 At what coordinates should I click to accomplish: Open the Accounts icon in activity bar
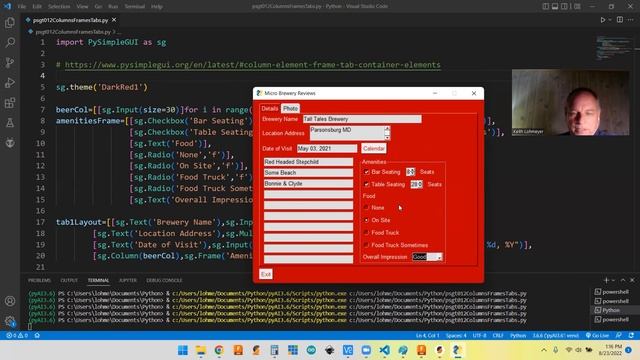pyautogui.click(x=10, y=301)
